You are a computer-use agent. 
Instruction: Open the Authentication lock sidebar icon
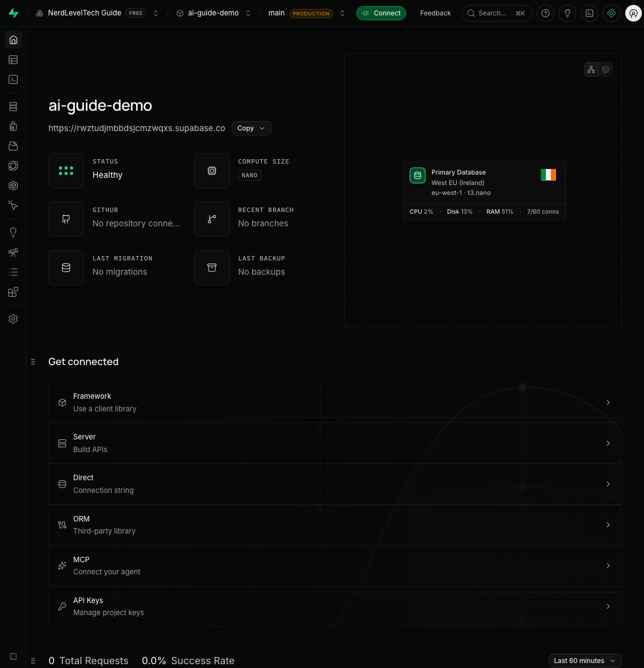click(13, 126)
